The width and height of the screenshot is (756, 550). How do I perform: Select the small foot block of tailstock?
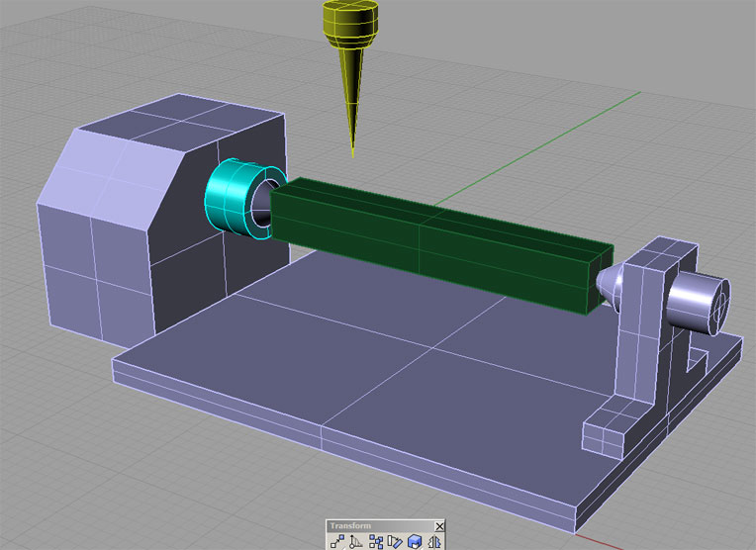602,433
